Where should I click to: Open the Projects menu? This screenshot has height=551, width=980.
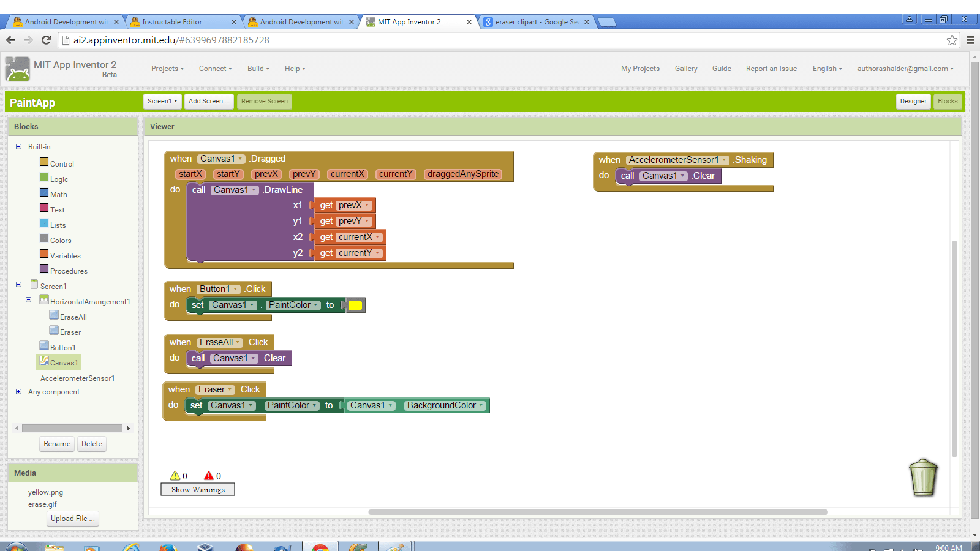point(167,69)
